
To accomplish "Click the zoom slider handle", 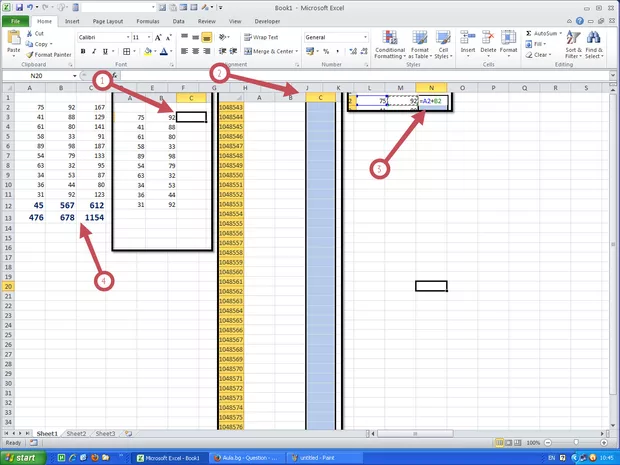I will [x=576, y=443].
